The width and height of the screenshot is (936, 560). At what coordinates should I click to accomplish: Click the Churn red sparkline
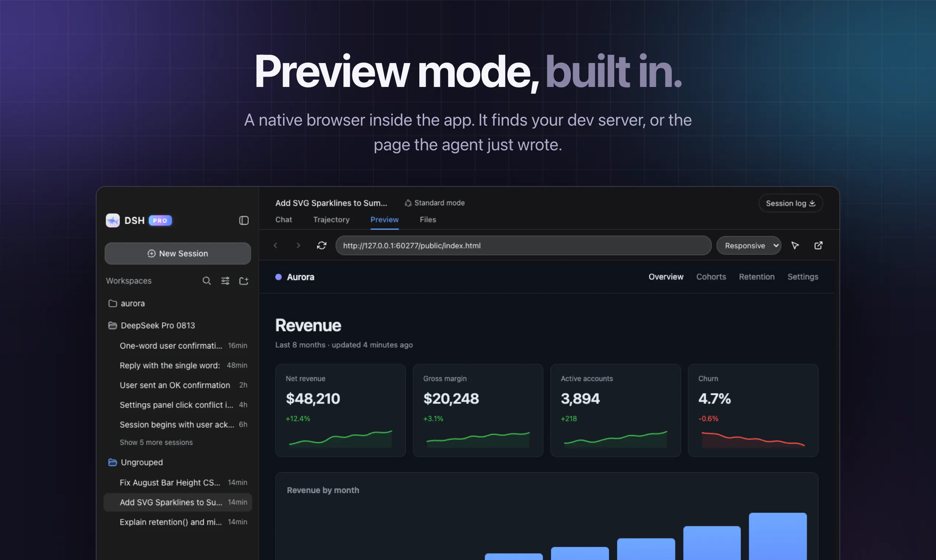coord(753,440)
